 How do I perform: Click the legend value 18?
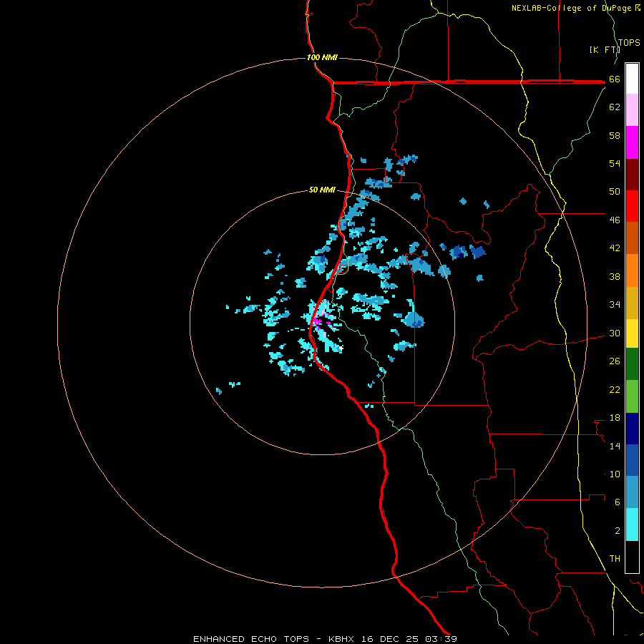pos(615,418)
